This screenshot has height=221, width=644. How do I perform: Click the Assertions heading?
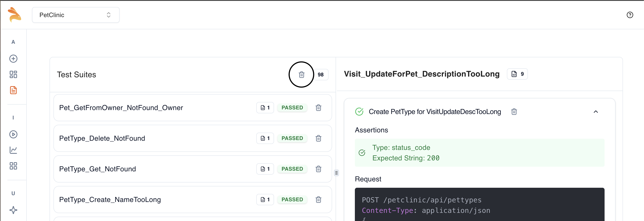pos(371,130)
